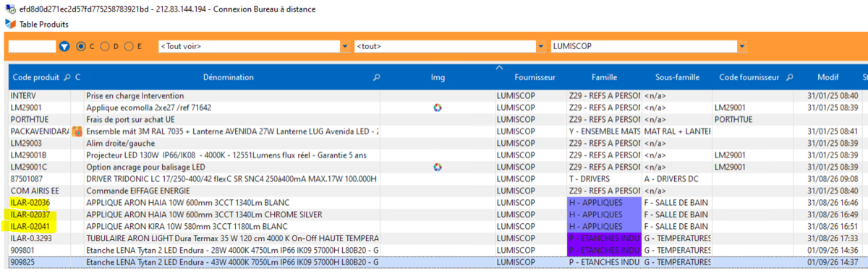Image resolution: width=868 pixels, height=273 pixels.
Task: Sort by Code produit column header
Action: click(x=35, y=77)
